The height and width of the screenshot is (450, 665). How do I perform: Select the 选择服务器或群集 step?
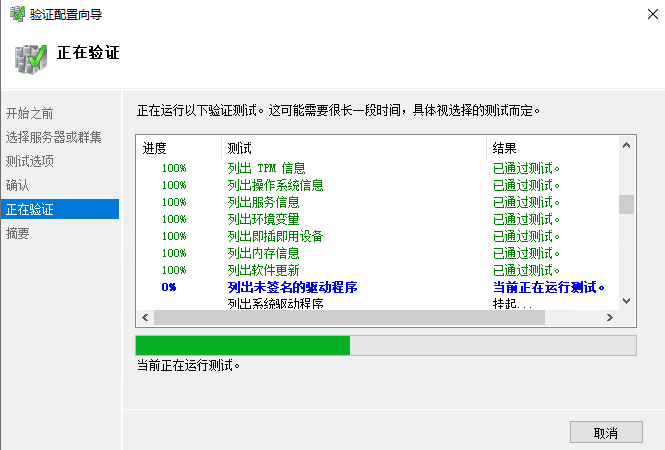[53, 137]
